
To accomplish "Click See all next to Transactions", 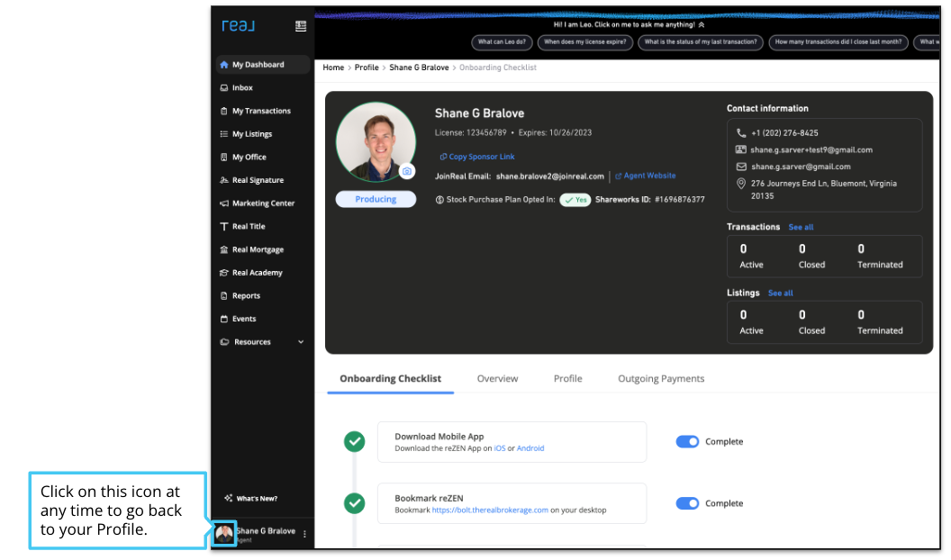I will [x=801, y=227].
